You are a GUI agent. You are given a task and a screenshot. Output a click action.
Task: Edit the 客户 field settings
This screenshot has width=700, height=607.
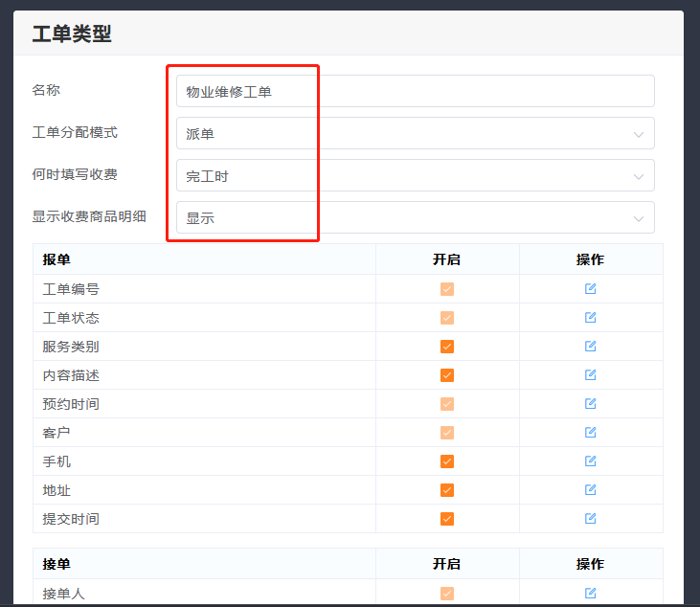[x=590, y=433]
